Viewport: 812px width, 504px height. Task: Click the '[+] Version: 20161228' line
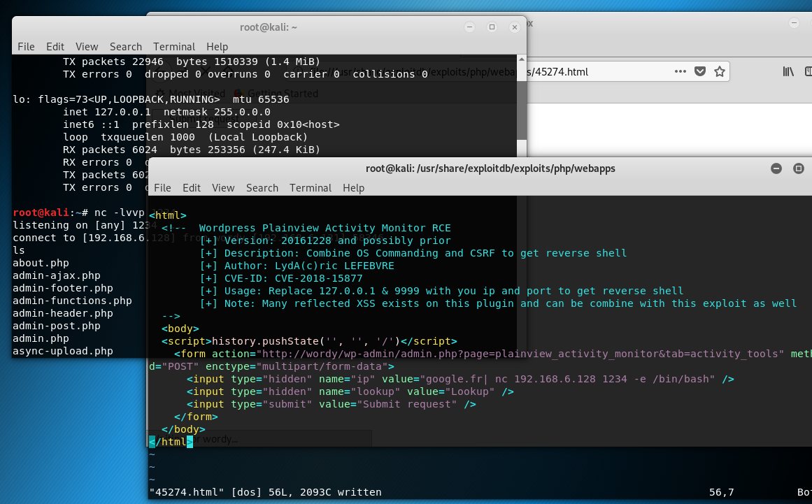(325, 240)
